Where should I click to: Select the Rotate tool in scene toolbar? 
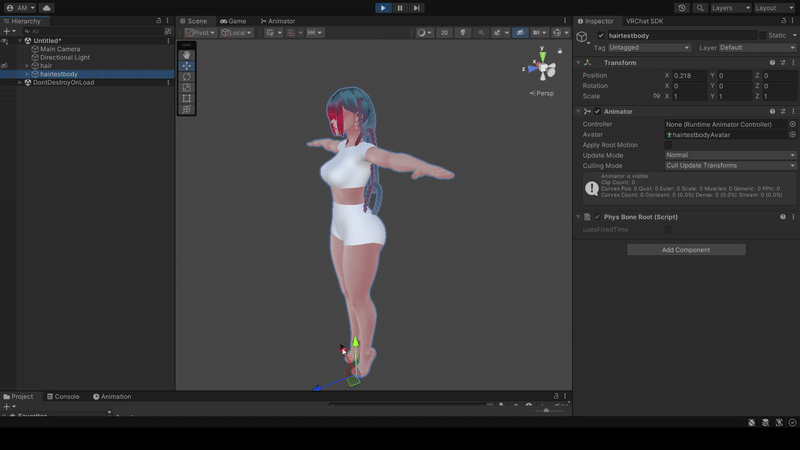(187, 77)
